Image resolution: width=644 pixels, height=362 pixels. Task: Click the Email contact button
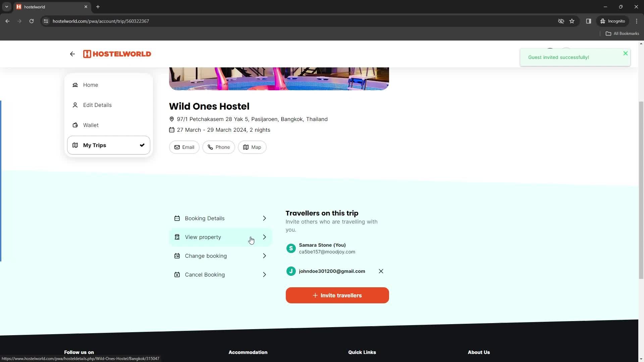184,147
